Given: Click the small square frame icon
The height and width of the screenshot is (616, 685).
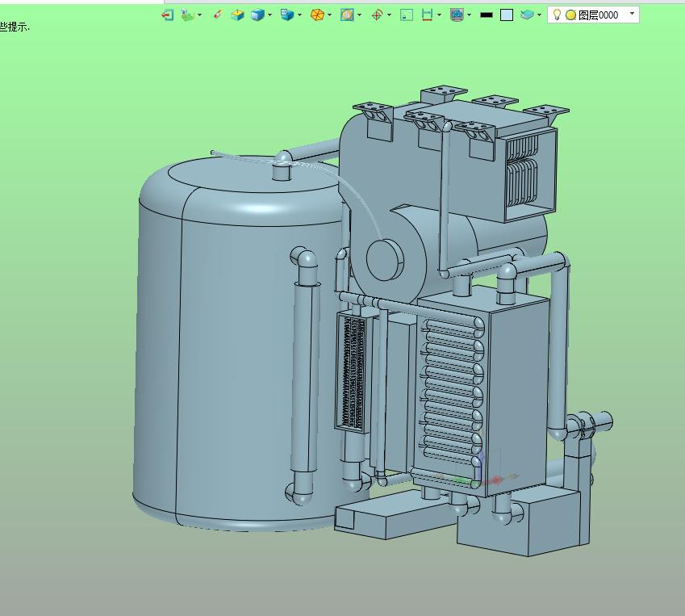Looking at the screenshot, I should 407,15.
